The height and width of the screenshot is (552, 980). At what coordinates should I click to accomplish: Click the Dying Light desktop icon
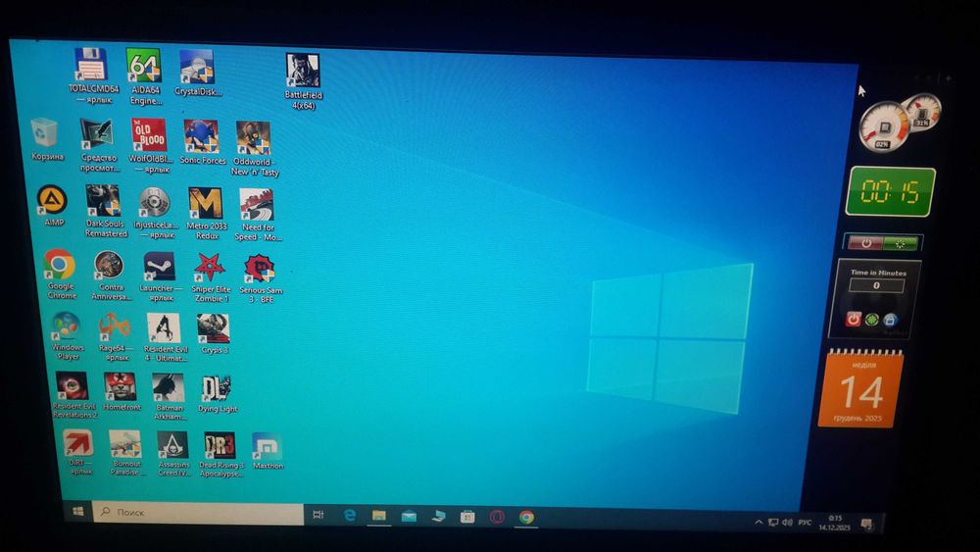coord(217,389)
